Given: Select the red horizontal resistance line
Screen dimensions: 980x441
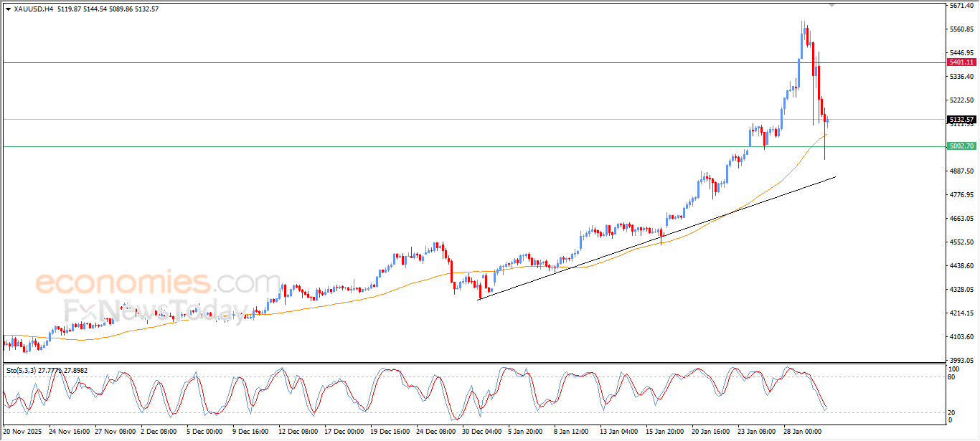Looking at the screenshot, I should 430,63.
